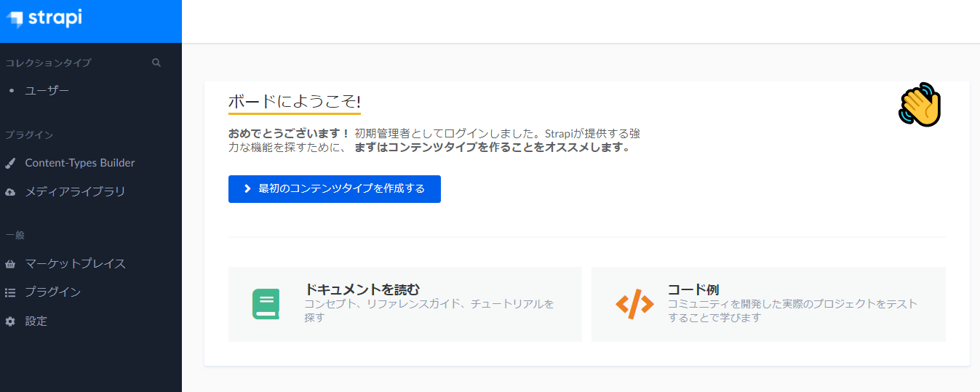
Task: Open the collection types search magnifier
Action: click(156, 63)
